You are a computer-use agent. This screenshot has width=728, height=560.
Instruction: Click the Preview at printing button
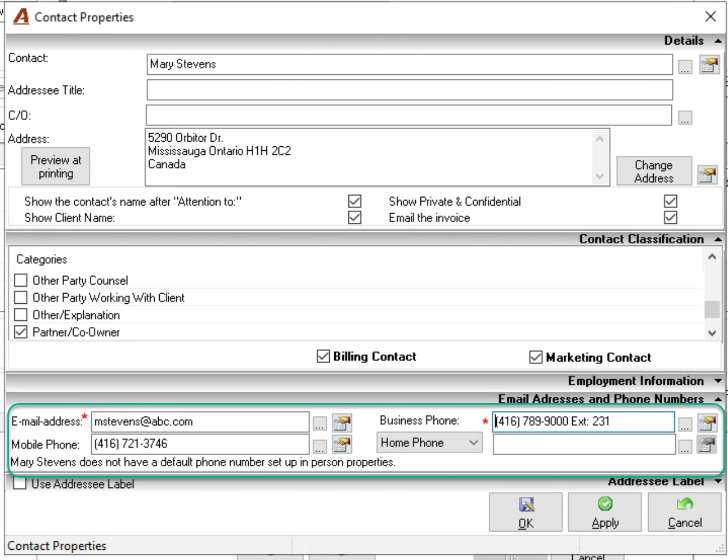click(x=56, y=167)
